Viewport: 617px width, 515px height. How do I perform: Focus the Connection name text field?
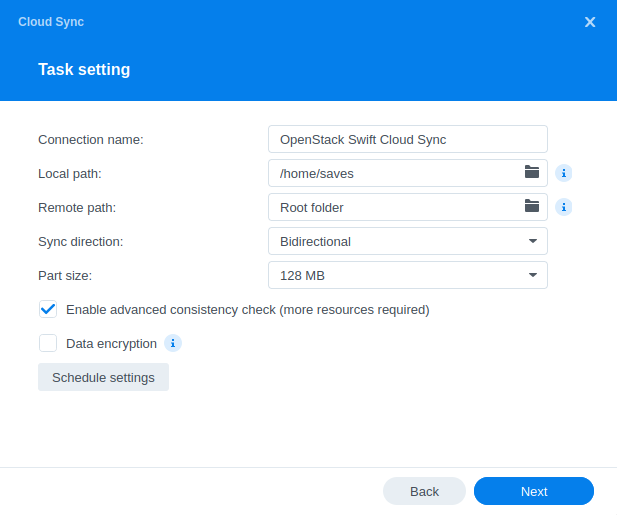(407, 139)
